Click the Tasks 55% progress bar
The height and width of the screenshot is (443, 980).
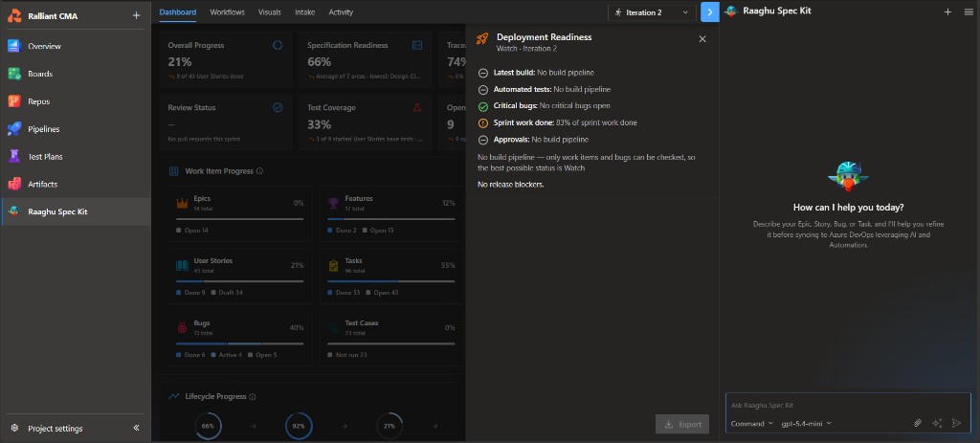point(391,281)
